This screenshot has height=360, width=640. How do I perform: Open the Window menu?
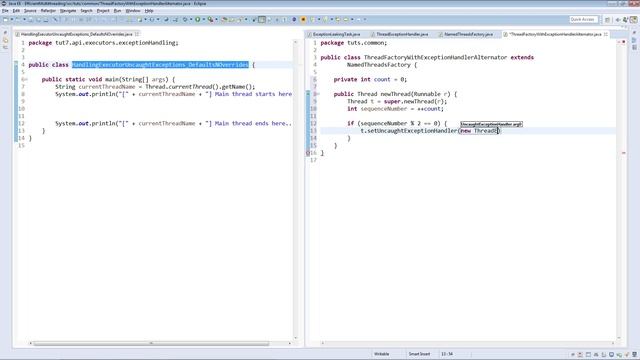(x=133, y=11)
